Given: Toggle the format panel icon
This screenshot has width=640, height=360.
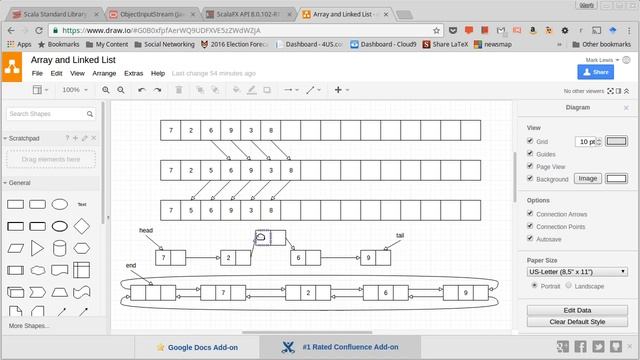Looking at the screenshot, I should pyautogui.click(x=618, y=91).
